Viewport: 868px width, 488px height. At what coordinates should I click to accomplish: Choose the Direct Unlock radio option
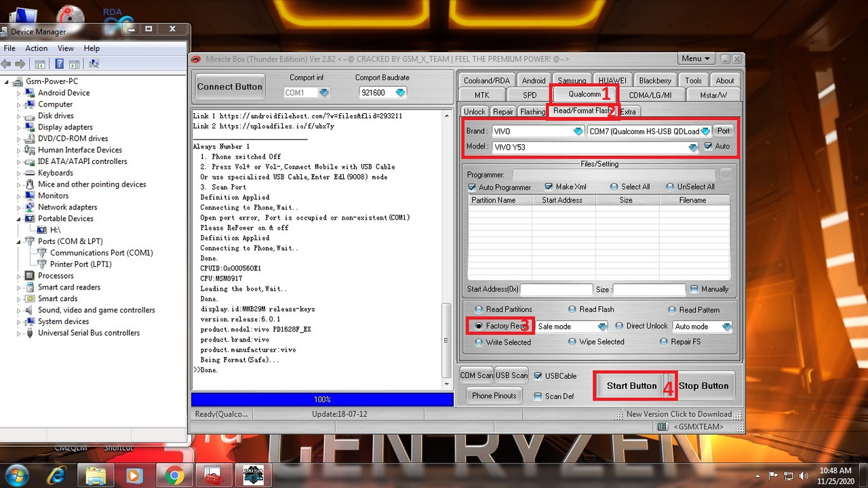(619, 326)
